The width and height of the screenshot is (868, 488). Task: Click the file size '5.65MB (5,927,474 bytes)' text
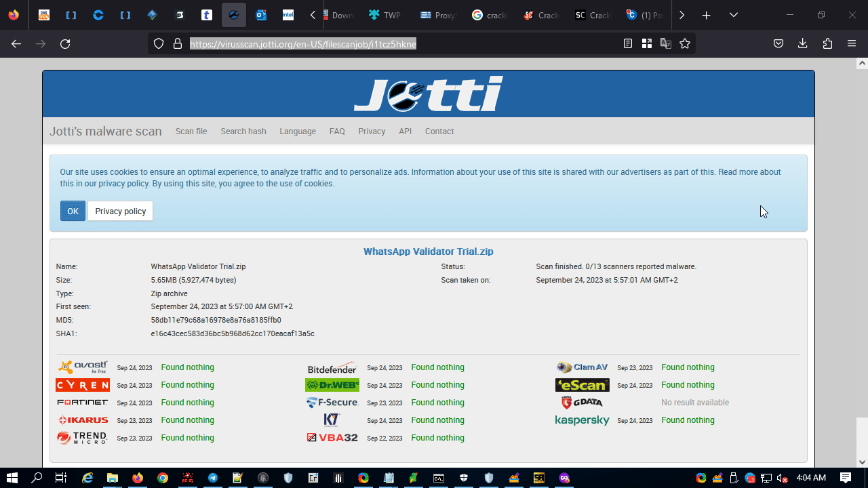pyautogui.click(x=194, y=280)
